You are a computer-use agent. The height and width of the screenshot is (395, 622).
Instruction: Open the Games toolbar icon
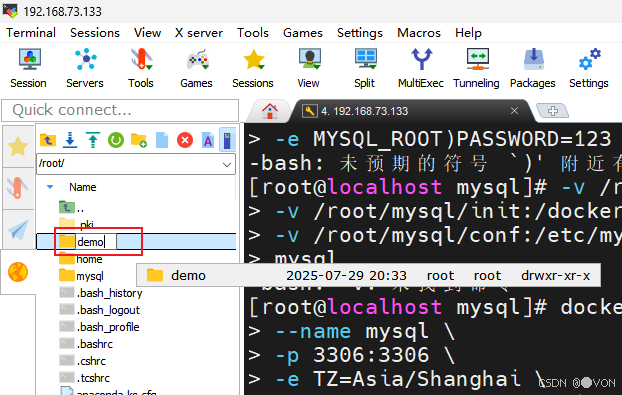pyautogui.click(x=197, y=68)
